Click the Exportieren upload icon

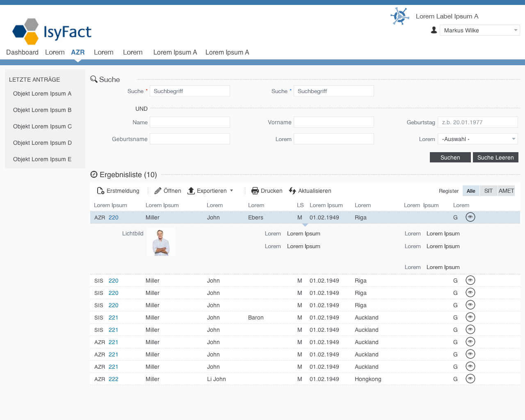coord(191,191)
